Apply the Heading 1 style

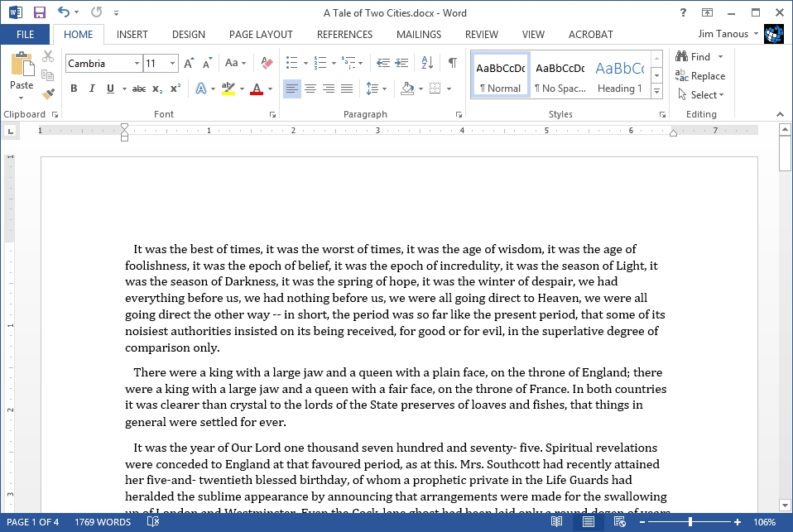tap(620, 74)
